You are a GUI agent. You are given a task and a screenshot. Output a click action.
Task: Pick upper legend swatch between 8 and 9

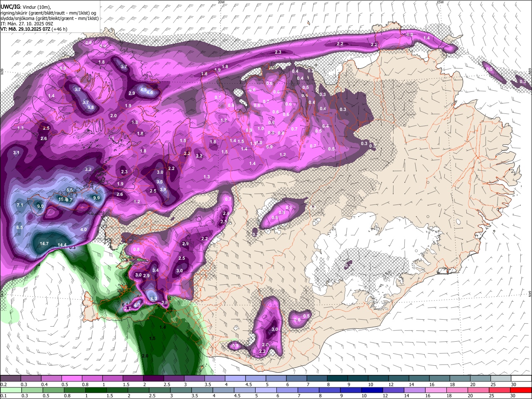point(337,379)
